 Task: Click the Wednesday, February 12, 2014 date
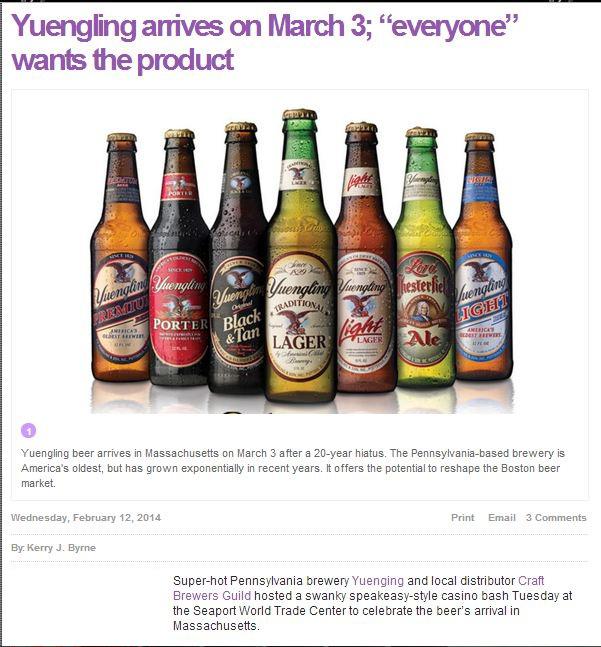tap(86, 517)
